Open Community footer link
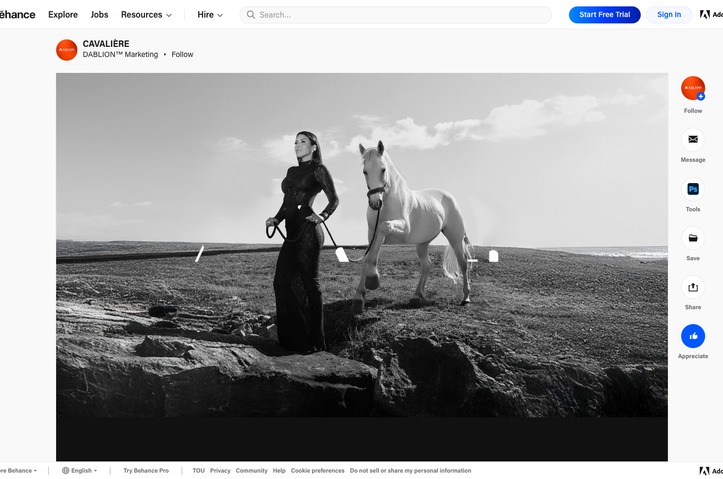 click(251, 471)
